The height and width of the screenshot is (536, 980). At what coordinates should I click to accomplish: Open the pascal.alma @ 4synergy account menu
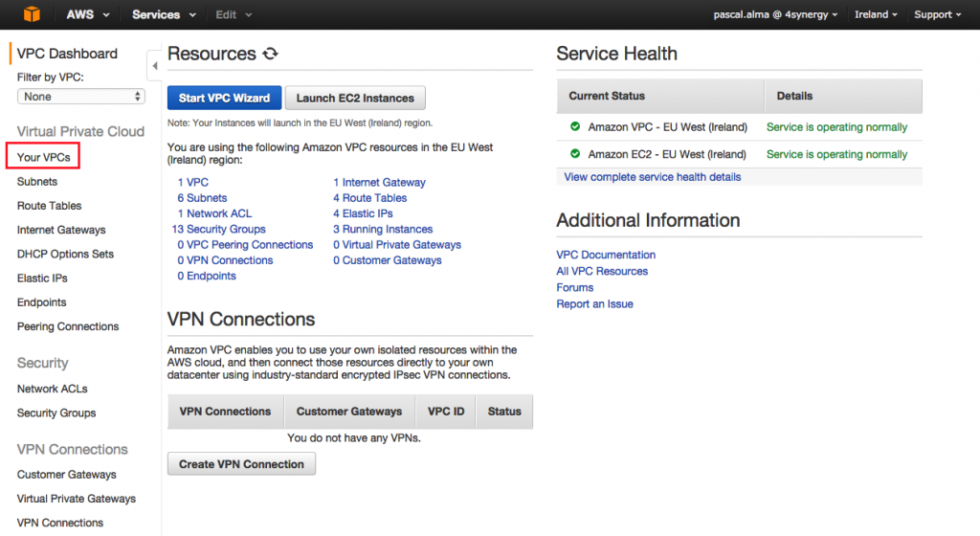click(775, 14)
